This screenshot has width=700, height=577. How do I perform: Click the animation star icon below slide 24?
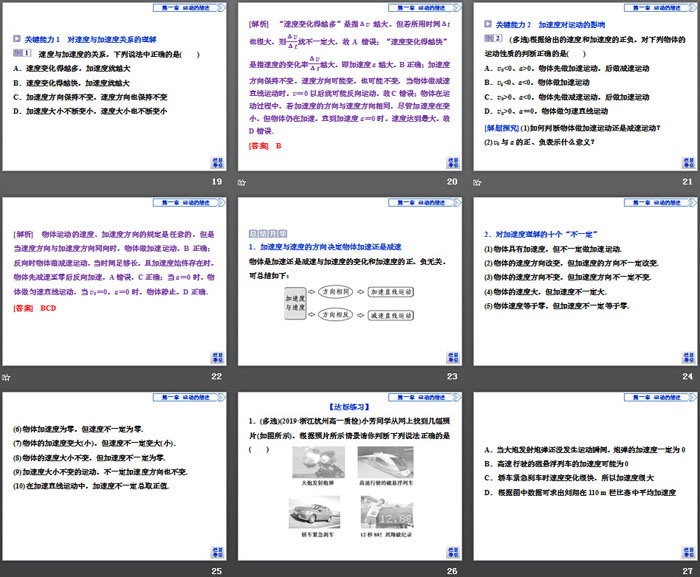477,376
